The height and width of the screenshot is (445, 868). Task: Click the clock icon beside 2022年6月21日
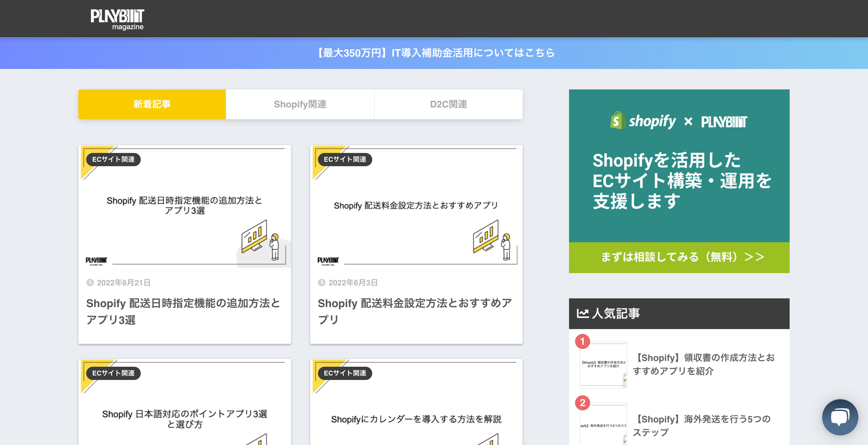coord(90,282)
